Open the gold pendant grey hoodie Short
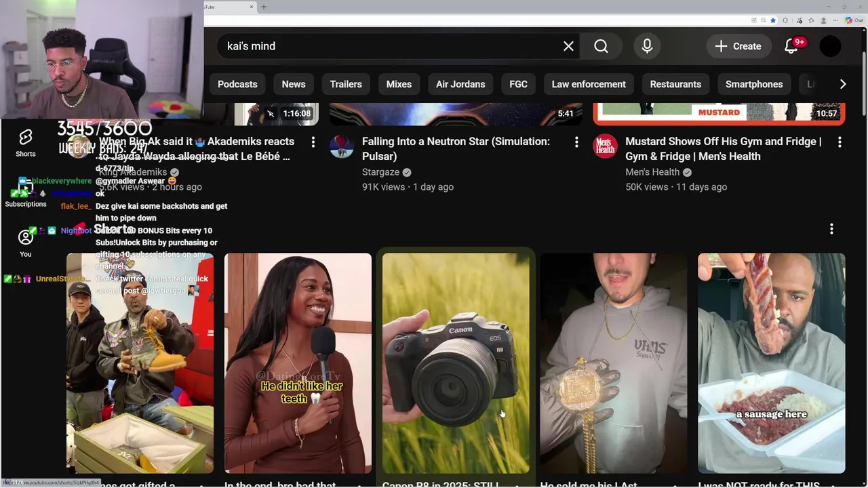This screenshot has width=868, height=488. point(614,363)
